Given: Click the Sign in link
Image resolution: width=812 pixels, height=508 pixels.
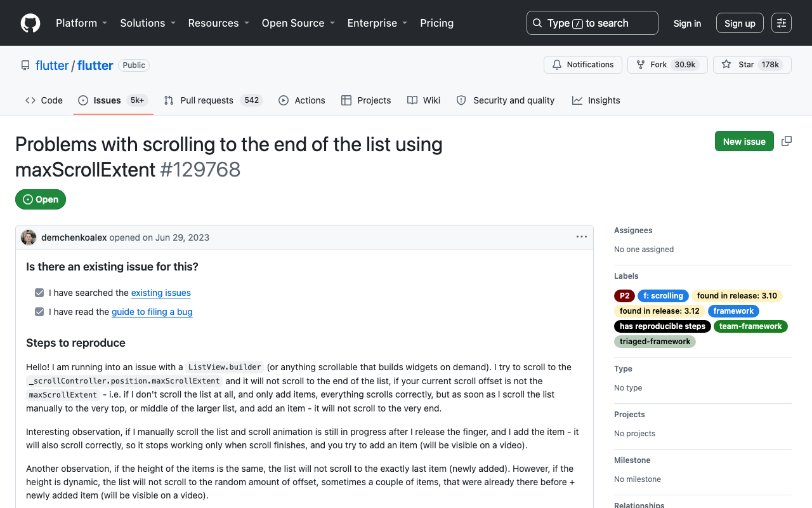Looking at the screenshot, I should point(687,23).
